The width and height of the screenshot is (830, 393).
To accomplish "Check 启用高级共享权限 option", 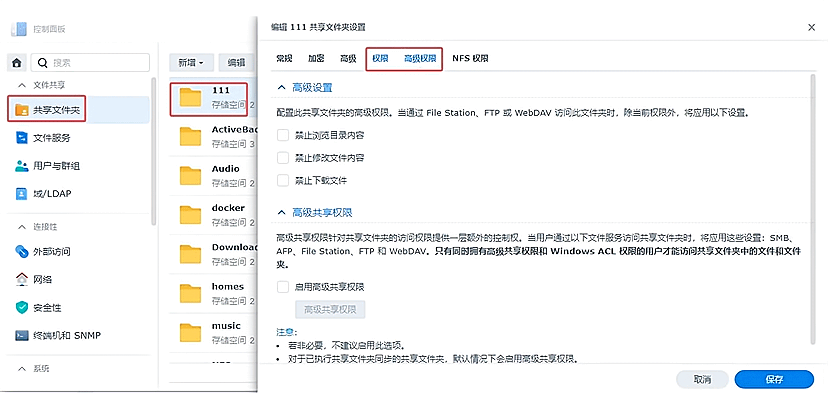I will (x=283, y=287).
